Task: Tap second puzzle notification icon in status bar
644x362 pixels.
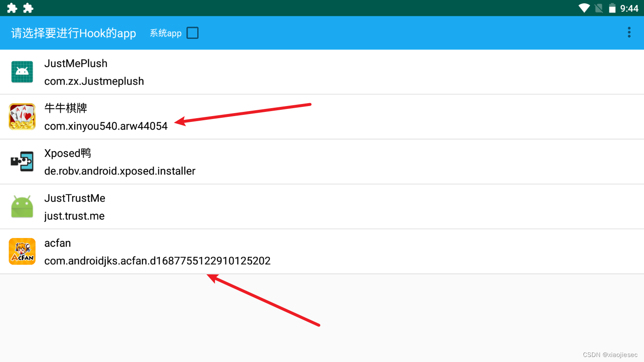Action: (28, 8)
